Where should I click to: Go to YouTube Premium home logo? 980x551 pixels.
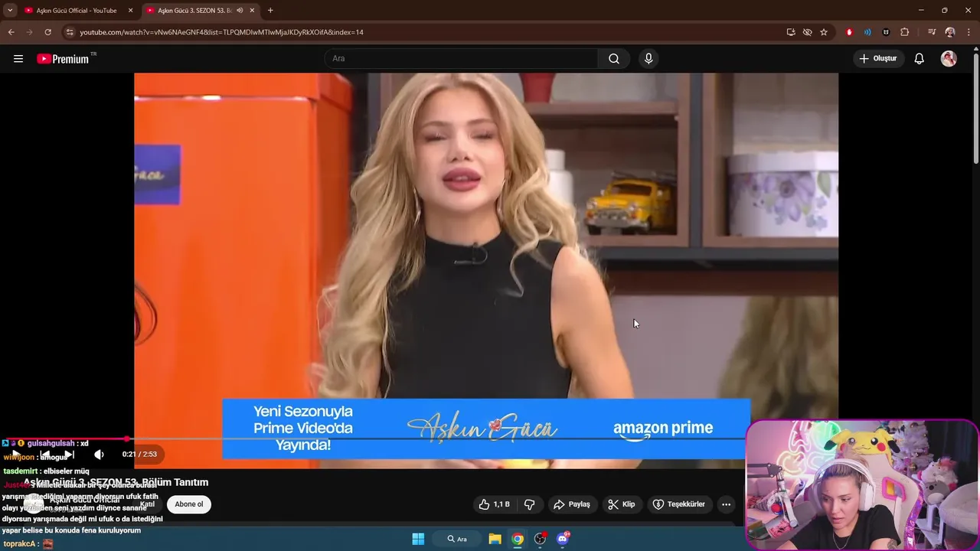point(64,59)
